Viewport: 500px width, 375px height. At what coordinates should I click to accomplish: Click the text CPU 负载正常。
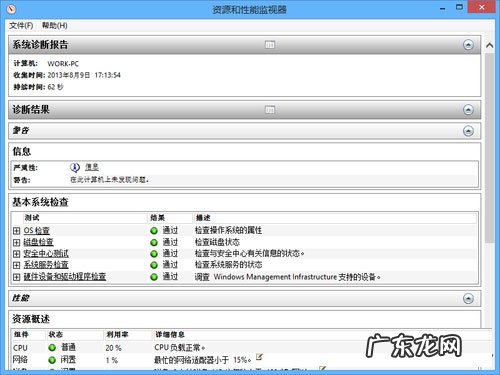(179, 347)
